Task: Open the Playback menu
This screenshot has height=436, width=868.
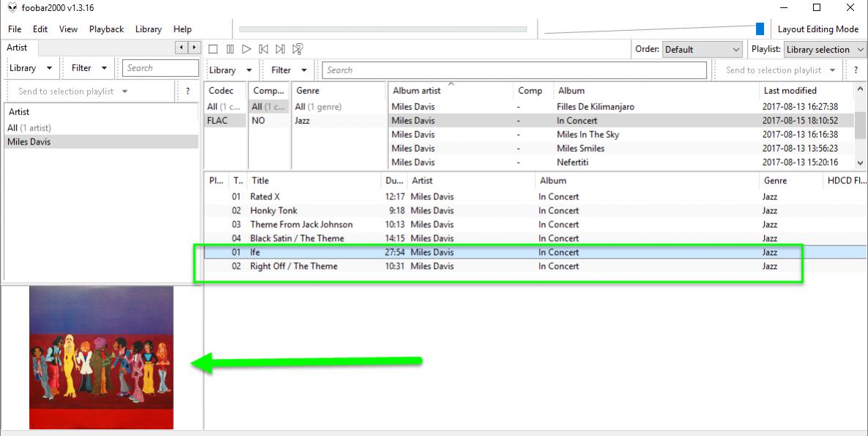Action: coord(106,29)
